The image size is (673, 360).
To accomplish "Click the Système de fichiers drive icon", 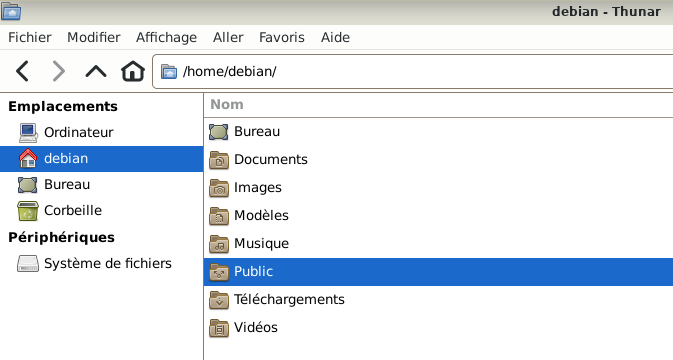I will tap(28, 263).
